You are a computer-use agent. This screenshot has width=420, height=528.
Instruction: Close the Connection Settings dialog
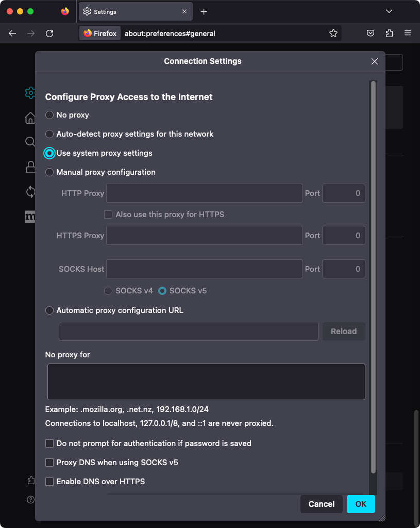375,61
